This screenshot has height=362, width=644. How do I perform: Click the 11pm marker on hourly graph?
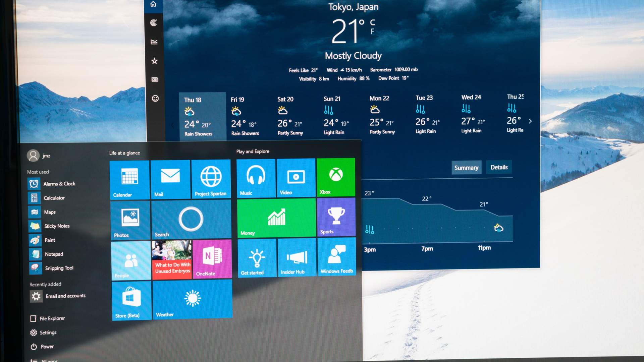coord(484,248)
